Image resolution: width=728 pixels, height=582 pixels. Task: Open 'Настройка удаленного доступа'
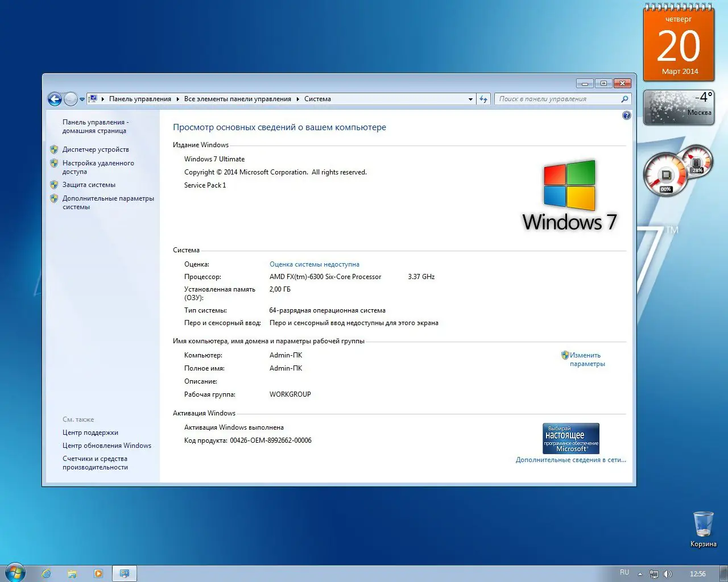pyautogui.click(x=98, y=167)
